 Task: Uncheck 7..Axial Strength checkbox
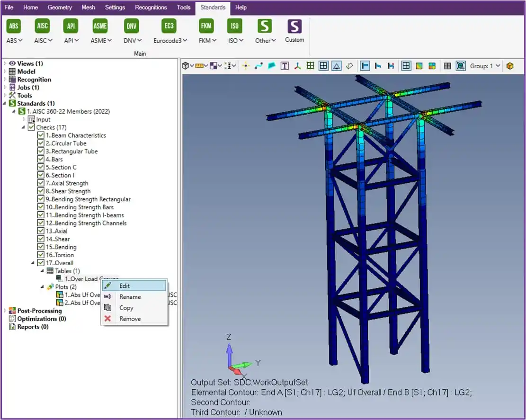click(x=41, y=183)
